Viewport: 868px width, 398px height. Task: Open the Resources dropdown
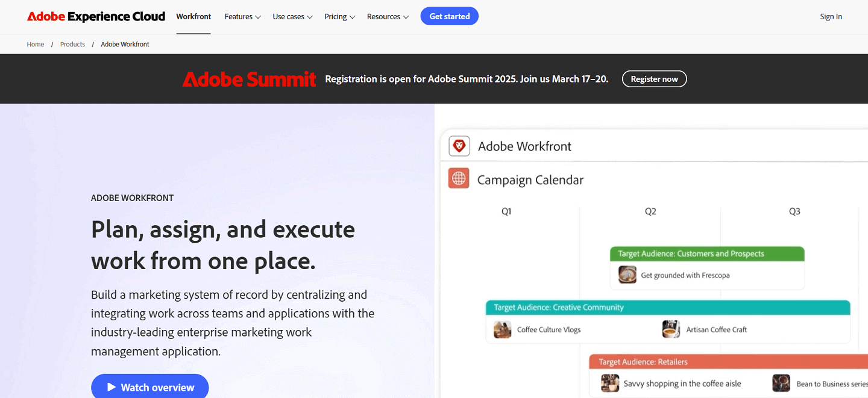point(388,16)
